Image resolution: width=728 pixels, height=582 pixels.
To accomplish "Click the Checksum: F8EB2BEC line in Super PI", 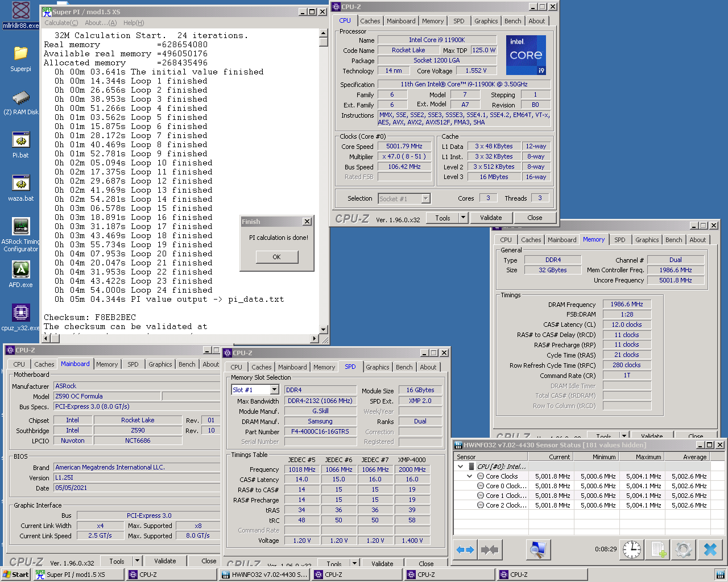I will (90, 317).
